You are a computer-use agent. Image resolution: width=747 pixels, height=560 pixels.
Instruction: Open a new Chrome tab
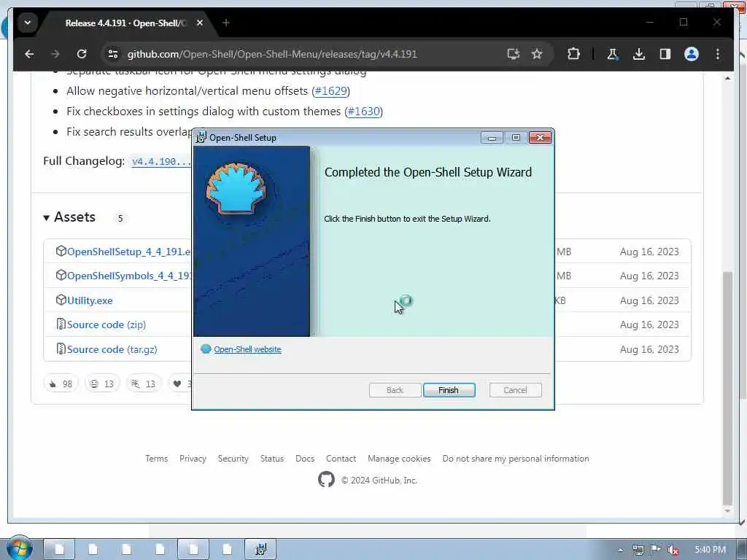[226, 23]
